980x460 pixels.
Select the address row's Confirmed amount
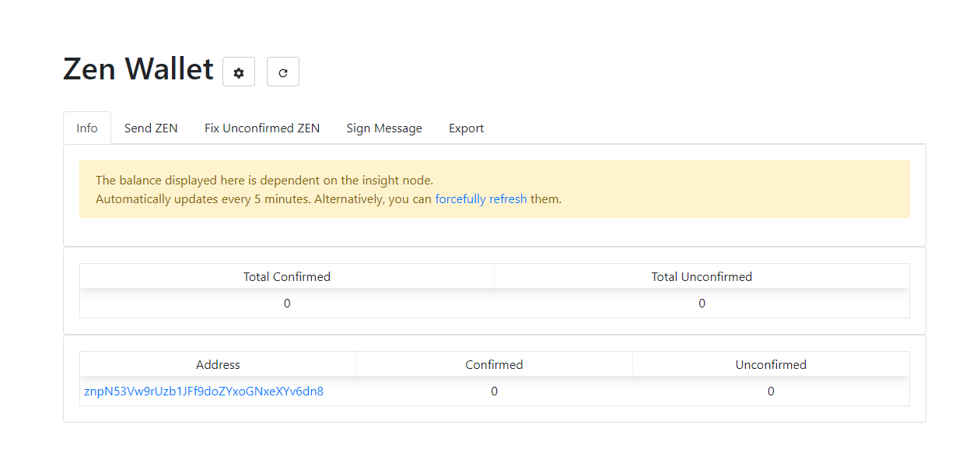[x=494, y=392]
